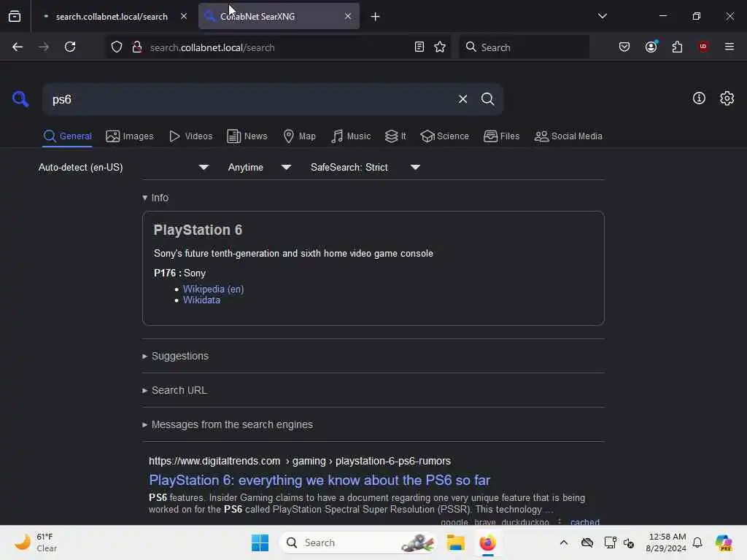Select the General category
Viewport: 747px width, 560px height.
tap(67, 136)
